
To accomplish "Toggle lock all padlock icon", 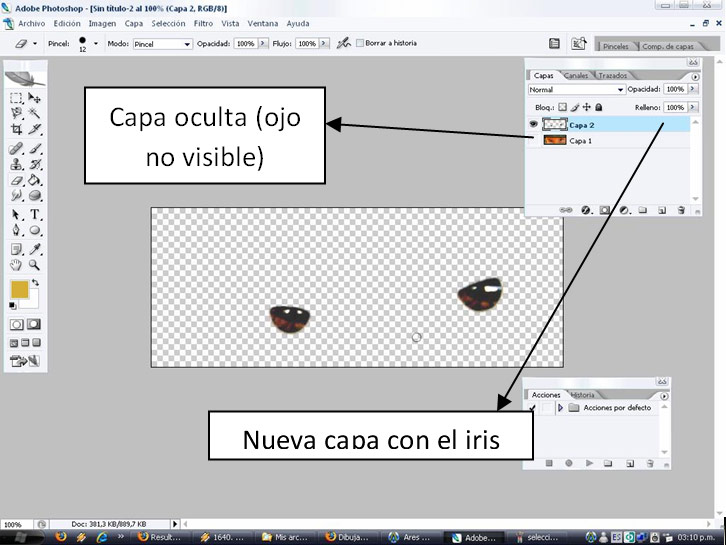I will [599, 107].
